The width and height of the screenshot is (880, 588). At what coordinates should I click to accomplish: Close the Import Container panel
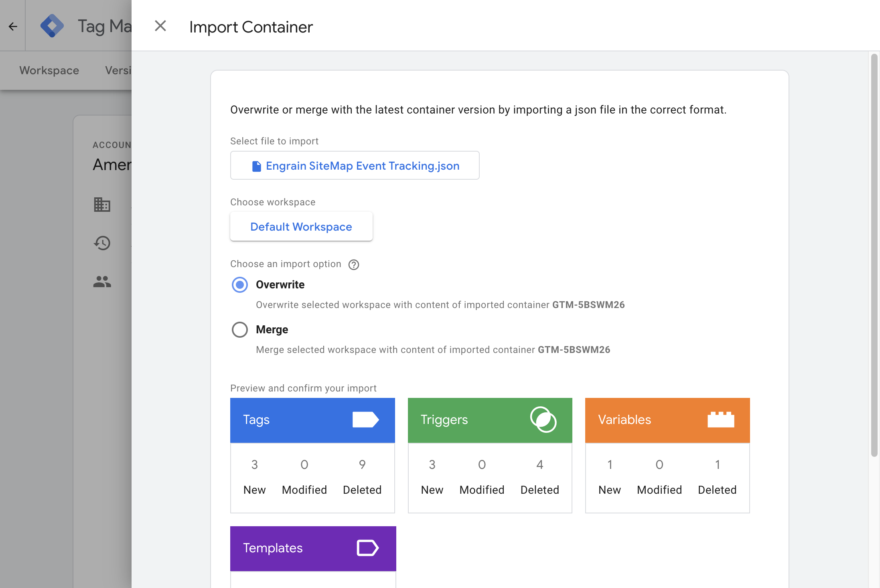tap(160, 26)
